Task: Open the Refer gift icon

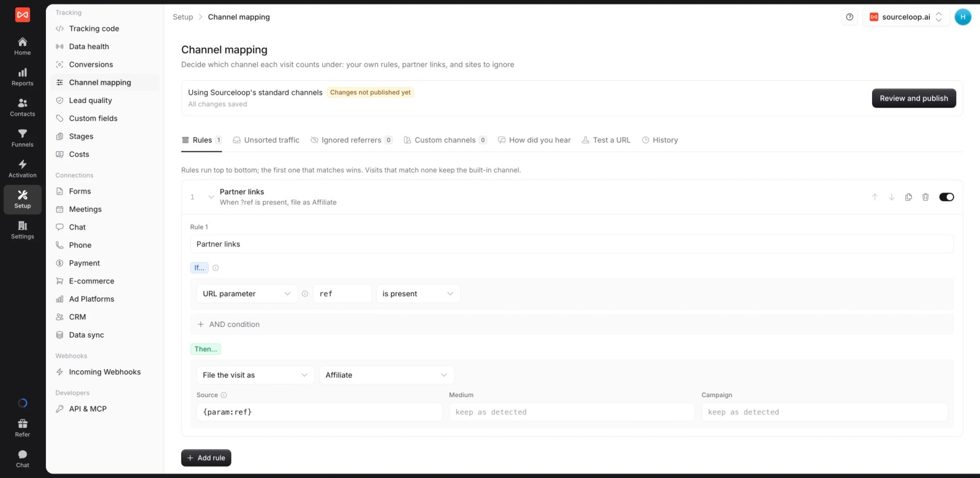Action: [x=23, y=428]
